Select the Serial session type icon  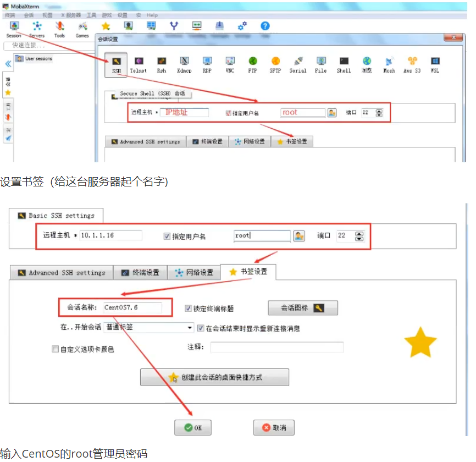coord(298,65)
